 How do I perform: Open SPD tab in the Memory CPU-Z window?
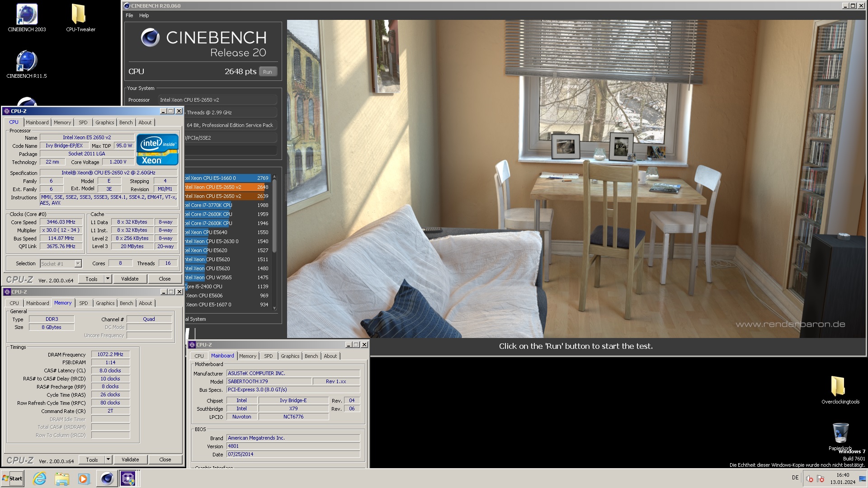coord(84,303)
